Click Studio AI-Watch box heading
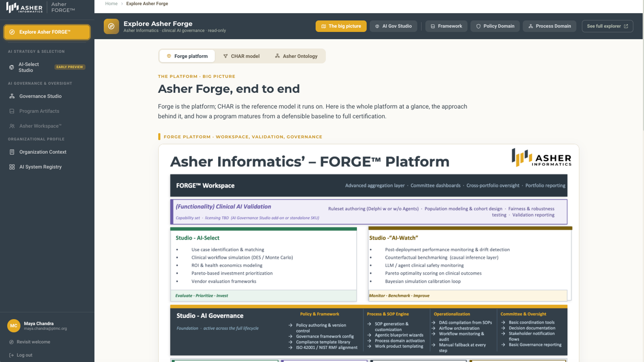Screen dimensions: 644x362 coord(393,238)
